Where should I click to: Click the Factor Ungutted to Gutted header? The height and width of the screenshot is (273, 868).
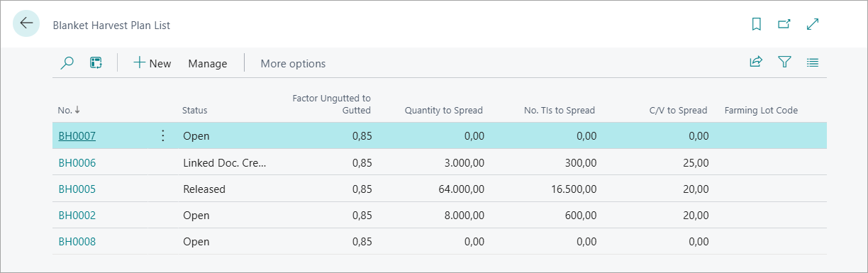[x=331, y=104]
